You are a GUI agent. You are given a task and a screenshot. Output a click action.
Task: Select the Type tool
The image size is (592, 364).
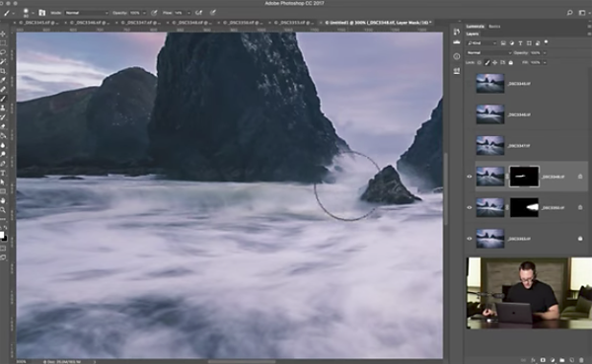pyautogui.click(x=3, y=173)
